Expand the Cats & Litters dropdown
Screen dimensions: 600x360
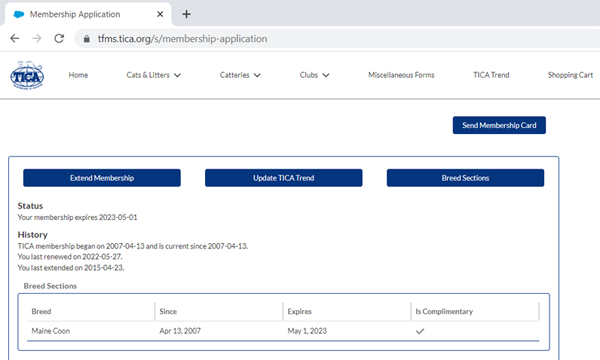pos(153,75)
